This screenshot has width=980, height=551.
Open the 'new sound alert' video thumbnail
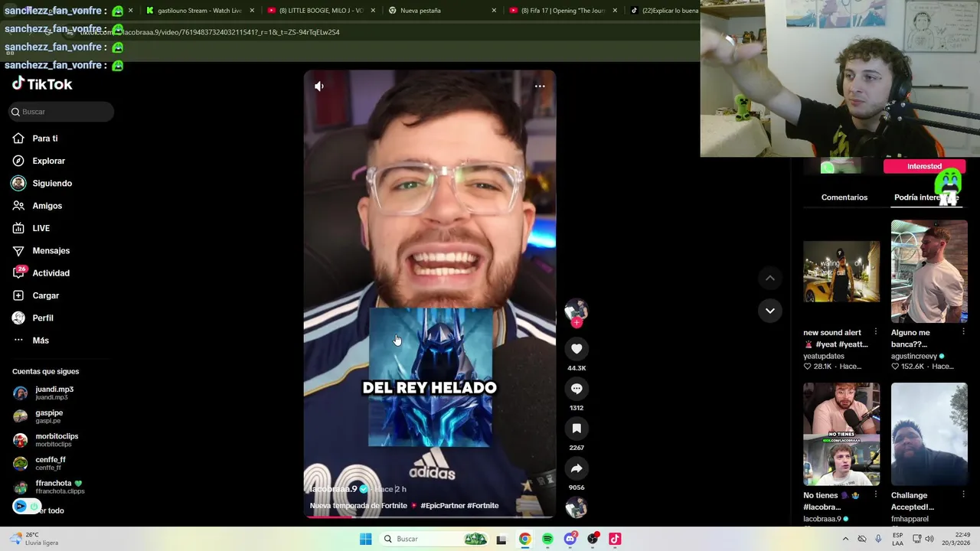841,272
